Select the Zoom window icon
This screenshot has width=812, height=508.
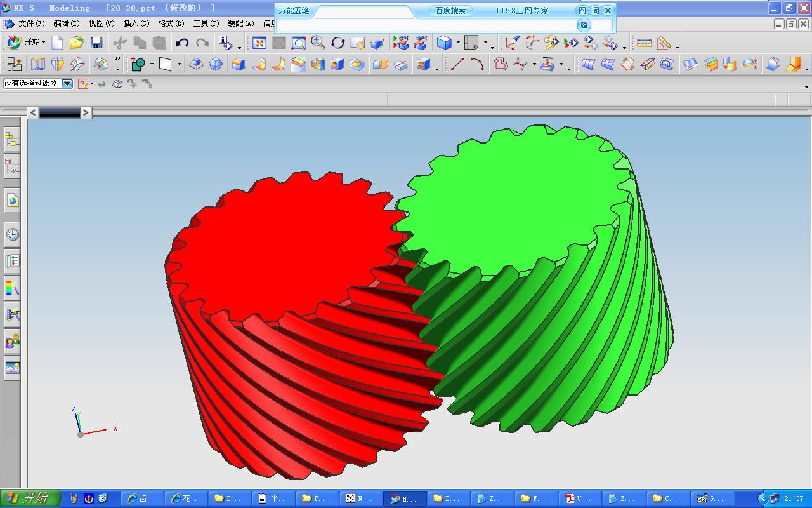[298, 43]
